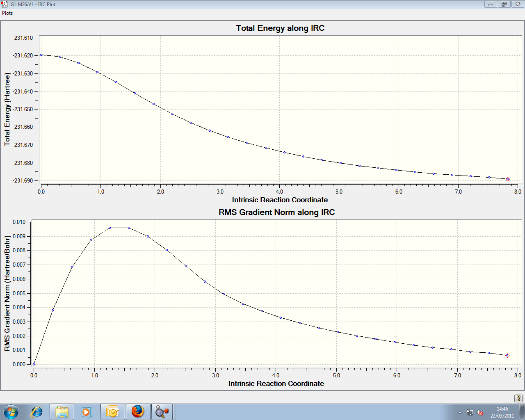Open the Plots menu
The height and width of the screenshot is (420, 525).
(x=7, y=13)
